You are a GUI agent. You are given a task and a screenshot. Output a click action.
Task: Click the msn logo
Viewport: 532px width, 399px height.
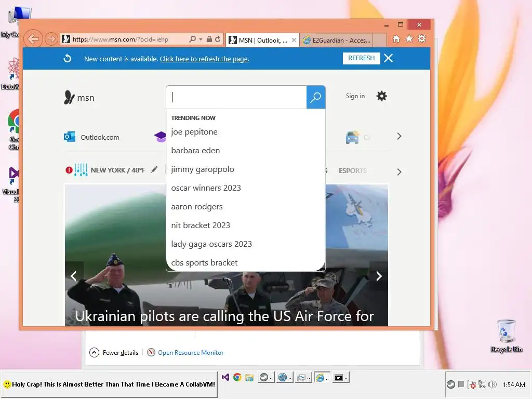(79, 97)
